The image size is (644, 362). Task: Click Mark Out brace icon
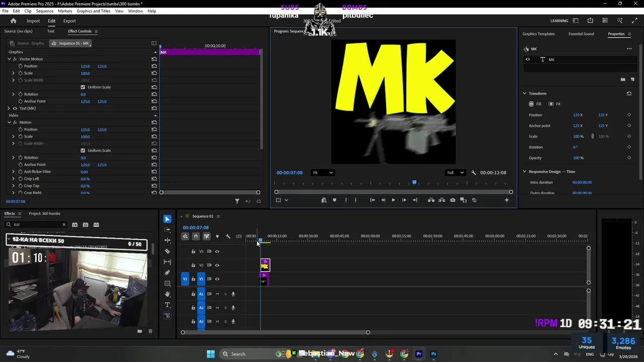[x=356, y=200]
